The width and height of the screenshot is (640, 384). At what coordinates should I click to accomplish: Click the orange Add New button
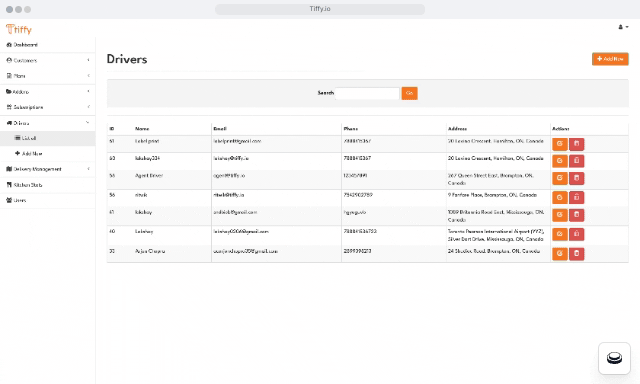pyautogui.click(x=610, y=59)
